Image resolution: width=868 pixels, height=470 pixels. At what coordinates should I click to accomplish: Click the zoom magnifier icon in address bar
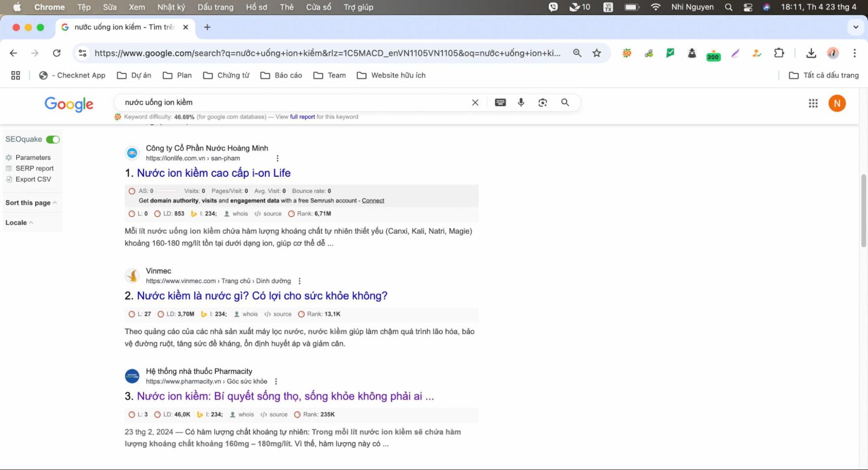[577, 53]
